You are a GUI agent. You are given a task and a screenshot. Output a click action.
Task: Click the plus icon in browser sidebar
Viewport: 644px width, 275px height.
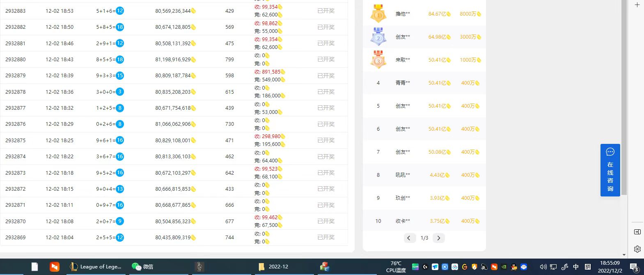click(x=637, y=5)
